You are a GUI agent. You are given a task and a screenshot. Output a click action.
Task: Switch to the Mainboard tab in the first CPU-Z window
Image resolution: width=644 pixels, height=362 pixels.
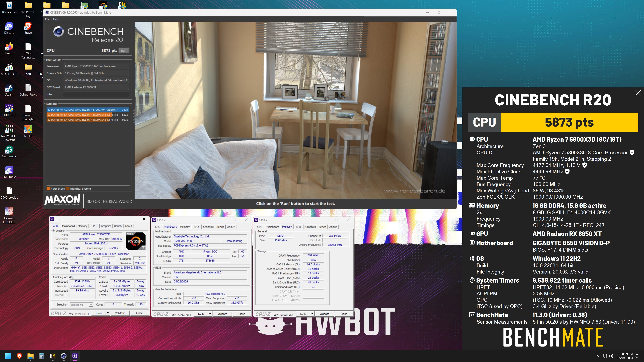tap(68, 226)
